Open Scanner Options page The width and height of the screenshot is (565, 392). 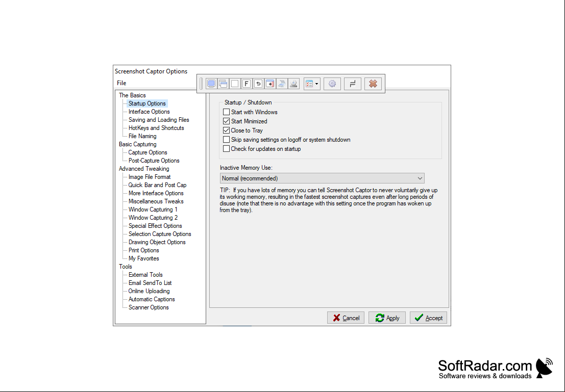click(x=149, y=307)
